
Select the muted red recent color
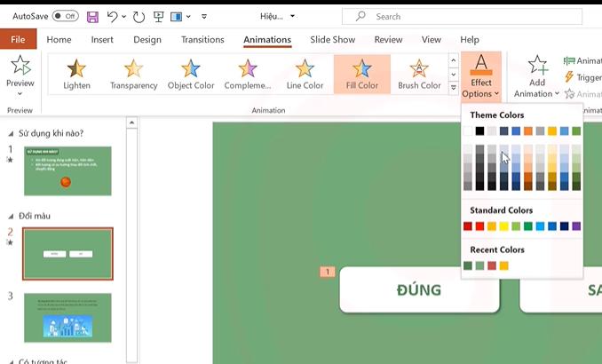tap(492, 265)
